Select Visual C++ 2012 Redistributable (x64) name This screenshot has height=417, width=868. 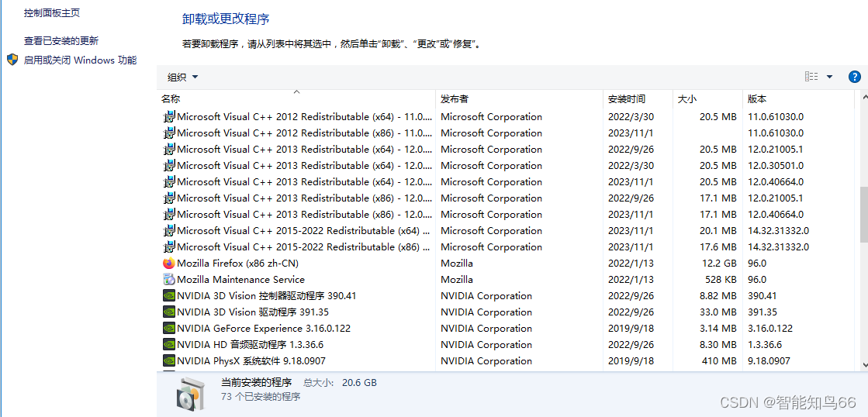click(304, 117)
